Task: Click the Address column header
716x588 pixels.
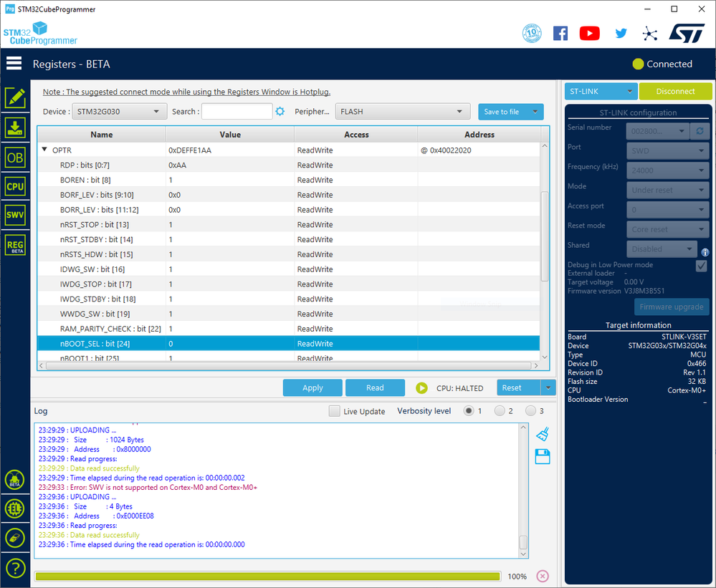Action: tap(479, 135)
